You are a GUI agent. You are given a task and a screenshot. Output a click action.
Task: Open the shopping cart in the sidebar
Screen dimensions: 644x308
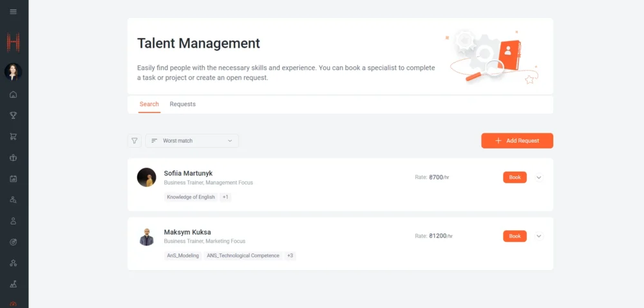point(14,136)
